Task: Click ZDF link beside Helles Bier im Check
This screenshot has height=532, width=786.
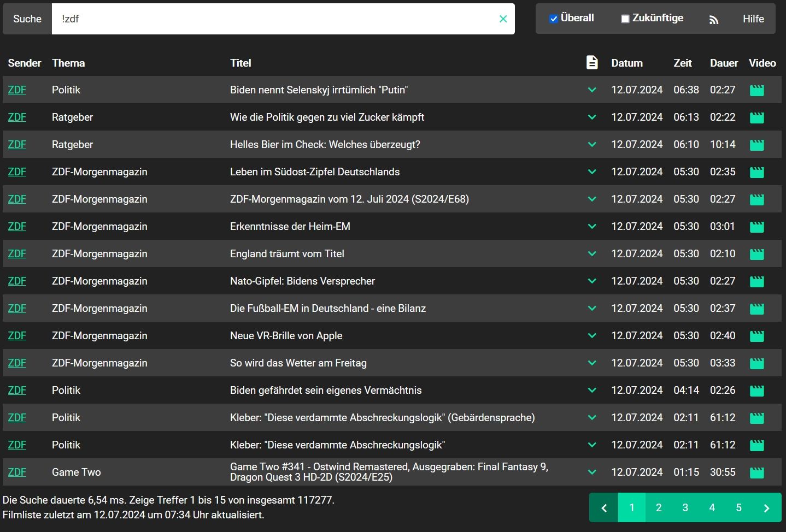Action: [x=17, y=144]
